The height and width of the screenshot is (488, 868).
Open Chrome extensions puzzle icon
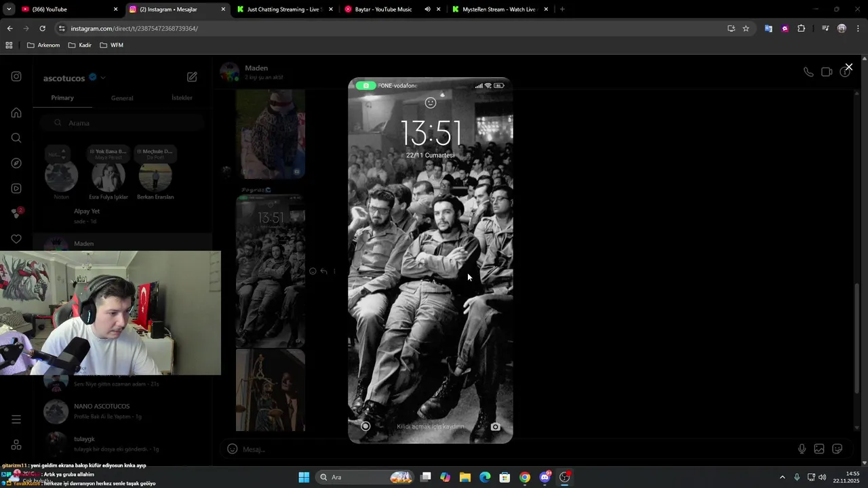pos(802,28)
